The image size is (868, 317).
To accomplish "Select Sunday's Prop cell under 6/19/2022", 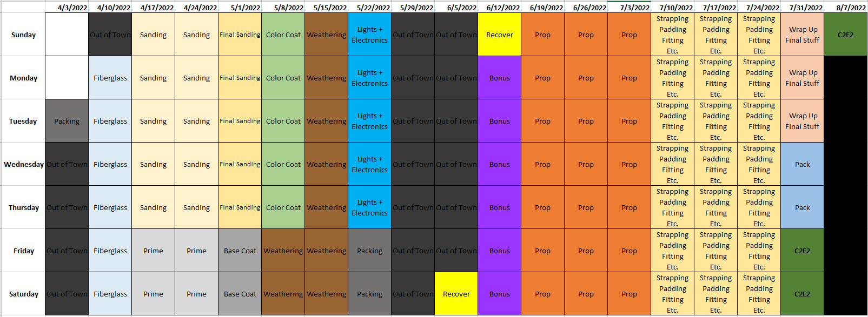I will [542, 35].
